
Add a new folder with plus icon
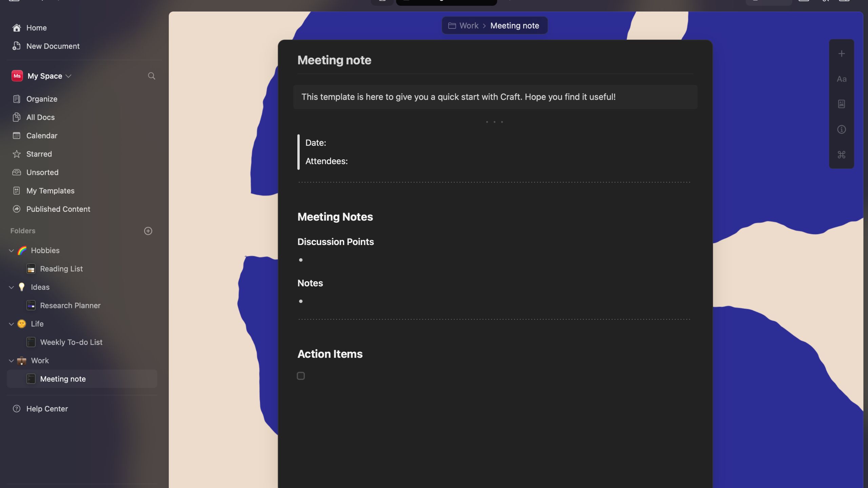(x=148, y=231)
